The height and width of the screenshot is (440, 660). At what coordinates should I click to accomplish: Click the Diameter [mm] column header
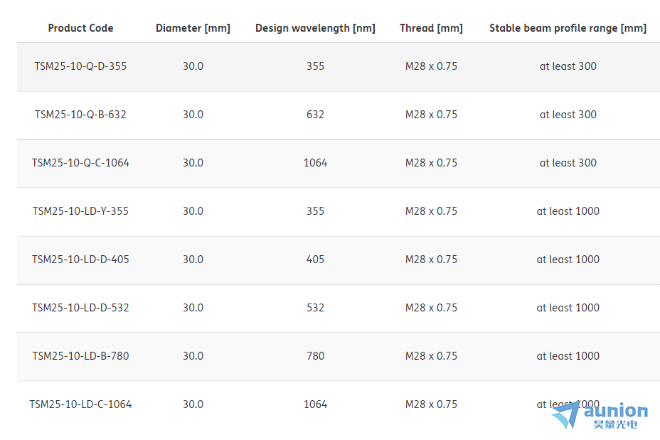(x=193, y=28)
